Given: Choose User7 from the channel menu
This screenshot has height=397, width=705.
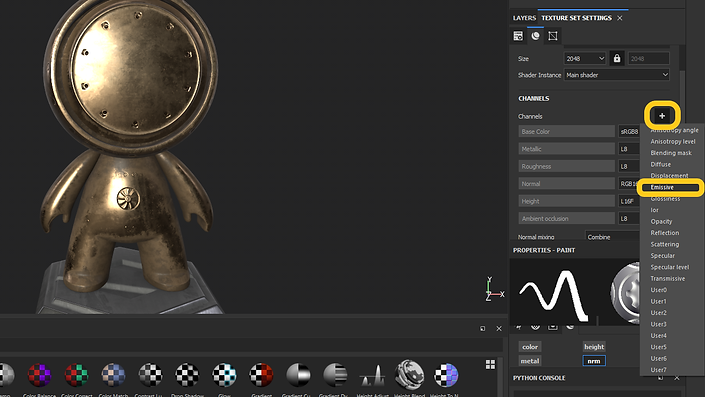Looking at the screenshot, I should tap(659, 370).
